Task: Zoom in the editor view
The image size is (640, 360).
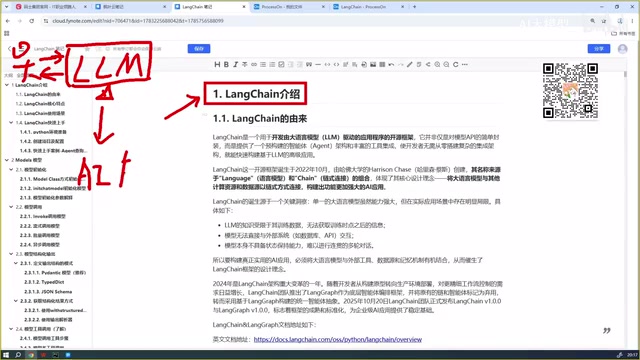Action: pos(437,64)
